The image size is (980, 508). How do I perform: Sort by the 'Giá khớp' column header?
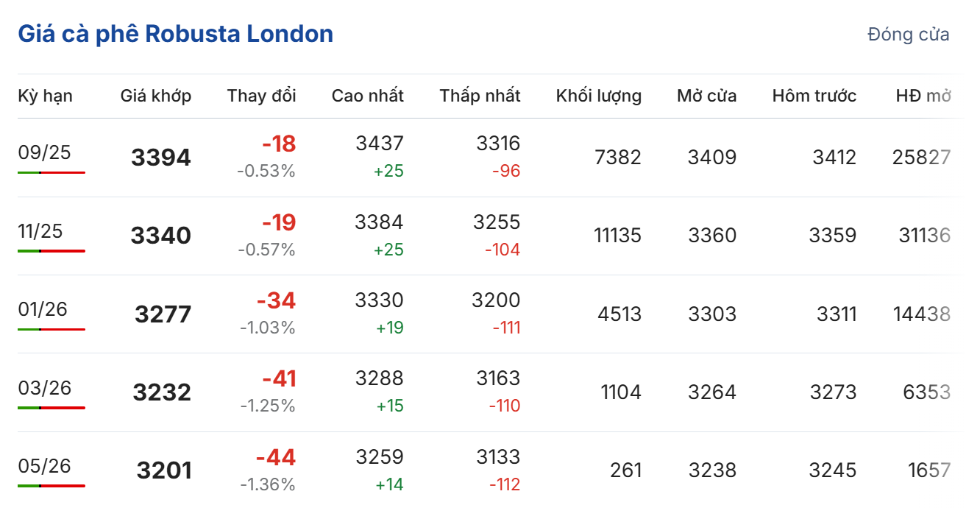point(156,96)
